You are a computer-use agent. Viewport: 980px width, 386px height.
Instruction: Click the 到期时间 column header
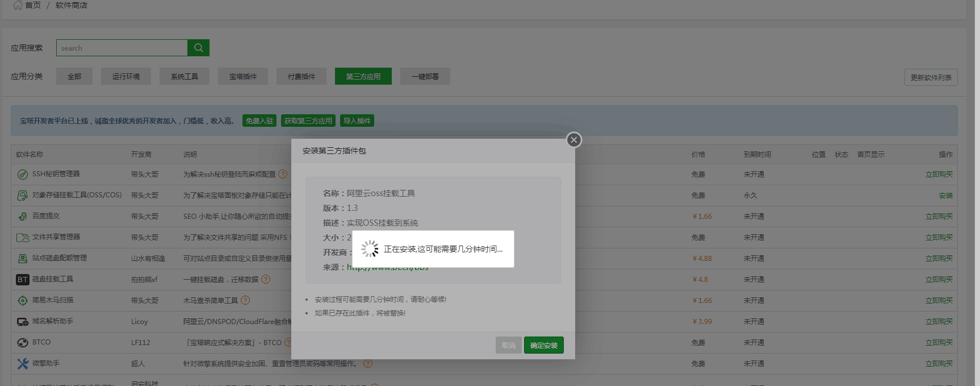point(757,154)
